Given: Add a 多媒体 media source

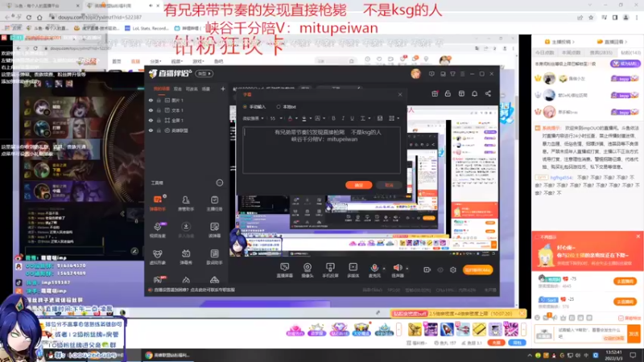Looking at the screenshot, I should point(353,270).
